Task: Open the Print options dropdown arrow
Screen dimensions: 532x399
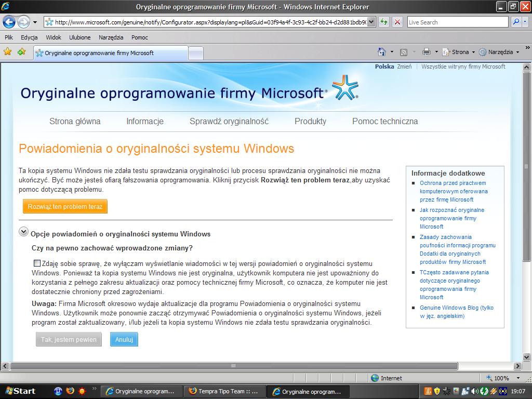Action: click(x=436, y=52)
